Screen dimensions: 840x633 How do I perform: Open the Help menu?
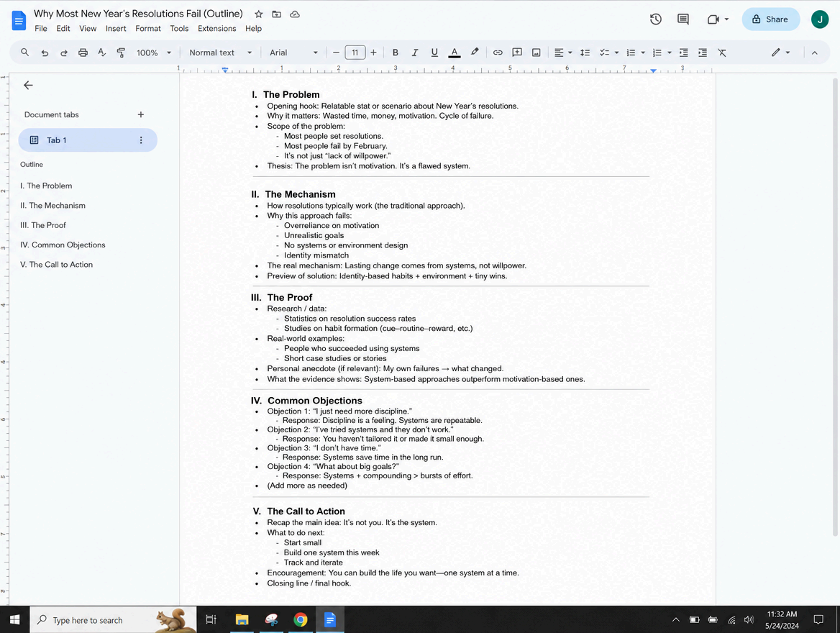click(253, 28)
